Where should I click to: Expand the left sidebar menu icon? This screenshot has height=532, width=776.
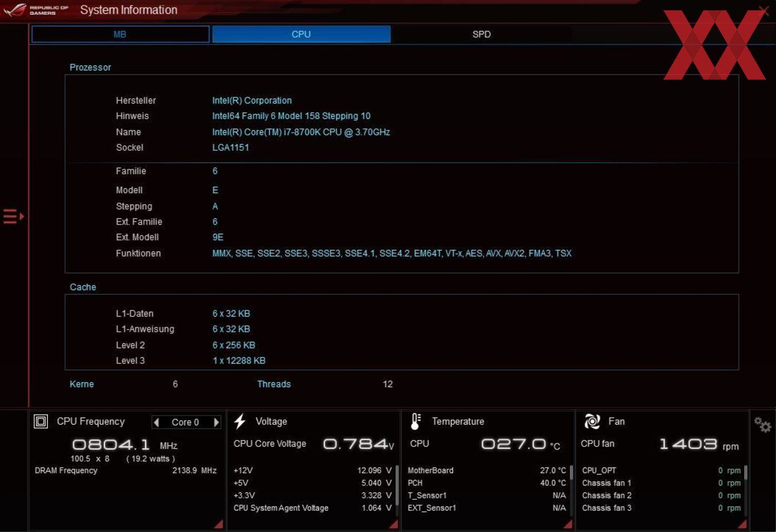point(14,216)
